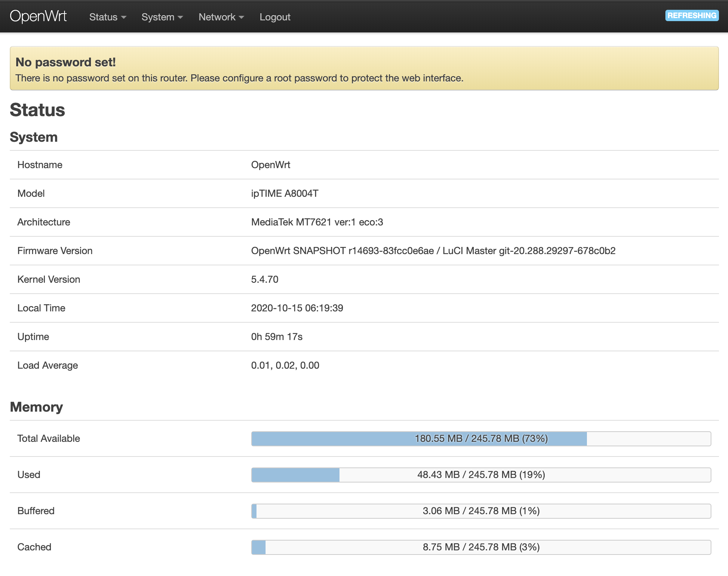Click the Kernel Version 5.4.70 entry
This screenshot has width=728, height=576.
(265, 279)
